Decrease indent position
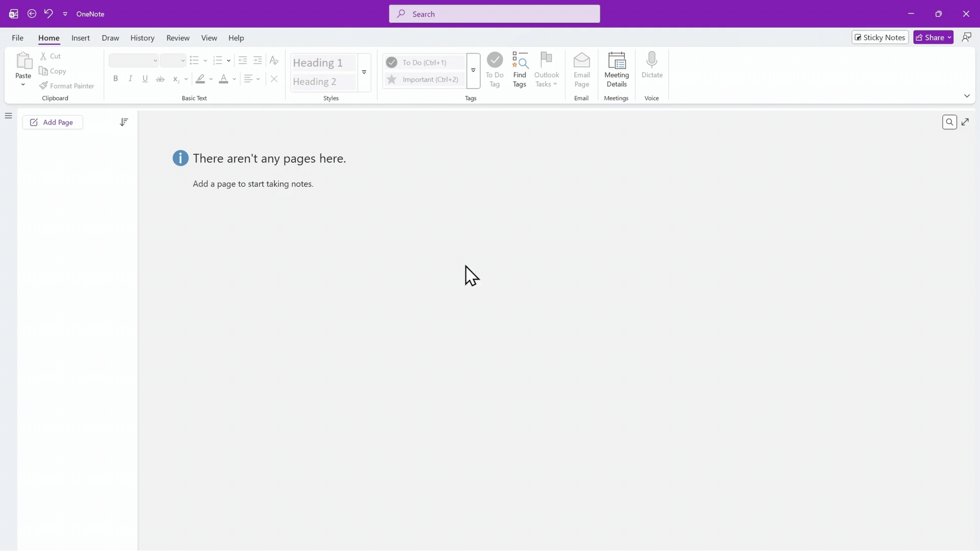Image resolution: width=980 pixels, height=551 pixels. click(243, 61)
